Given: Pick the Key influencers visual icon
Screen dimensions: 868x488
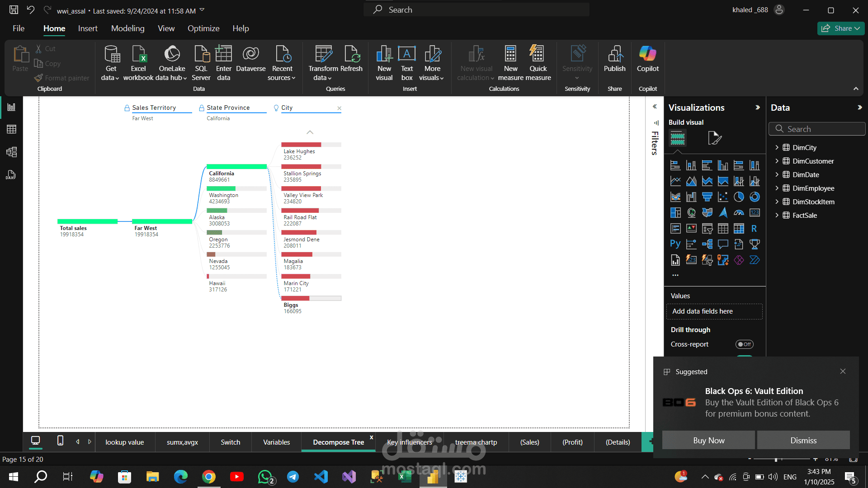Looking at the screenshot, I should (x=691, y=244).
